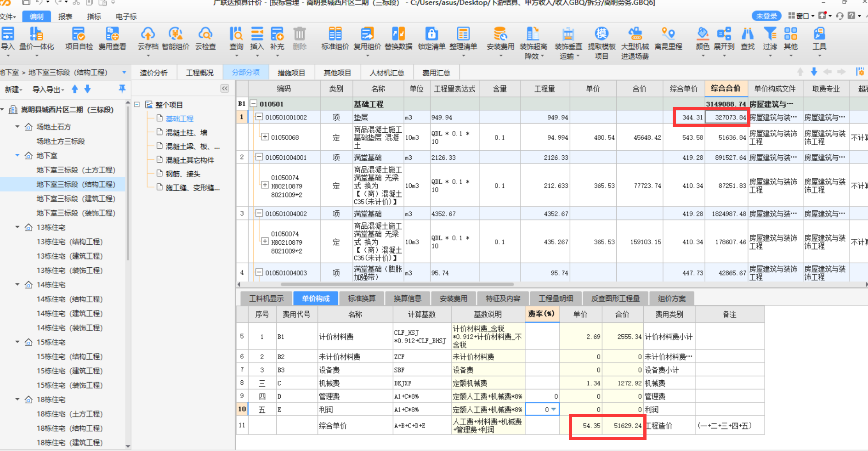
Task: Open the 导入导出 dropdown
Action: [48, 90]
